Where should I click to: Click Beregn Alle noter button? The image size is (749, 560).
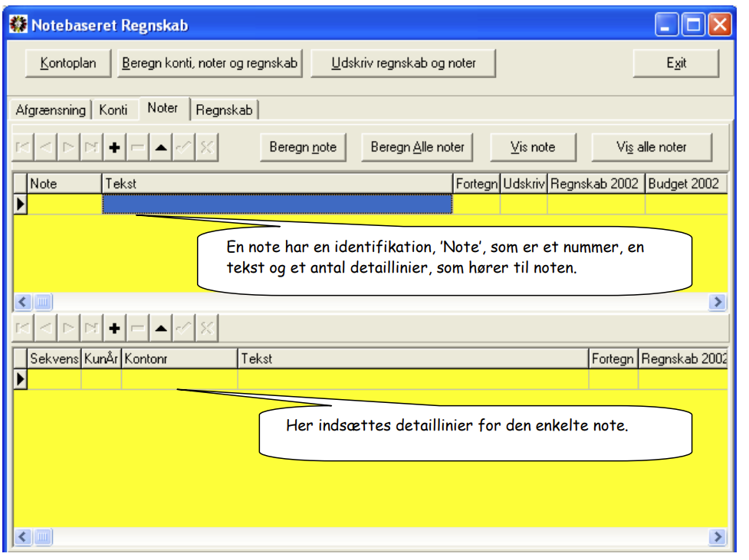click(417, 147)
